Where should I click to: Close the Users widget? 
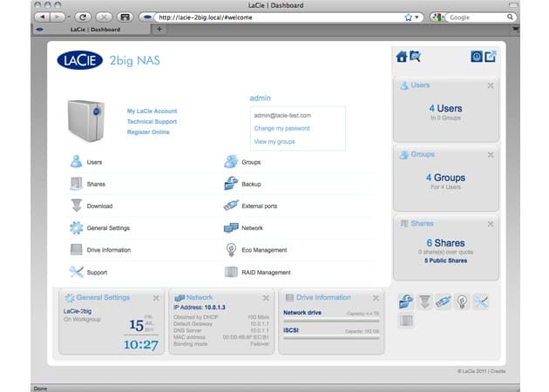tap(491, 85)
